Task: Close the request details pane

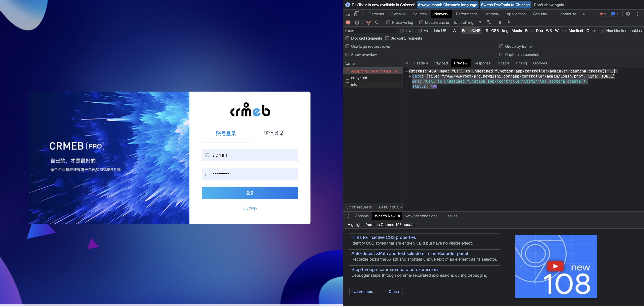Action: (407, 63)
